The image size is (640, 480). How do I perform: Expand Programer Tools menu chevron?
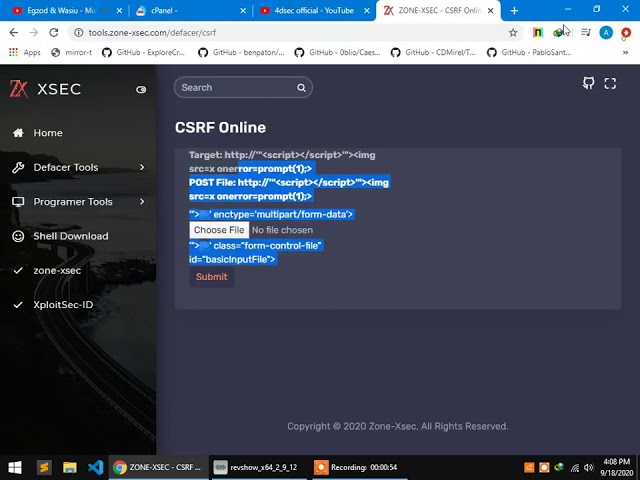(142, 202)
